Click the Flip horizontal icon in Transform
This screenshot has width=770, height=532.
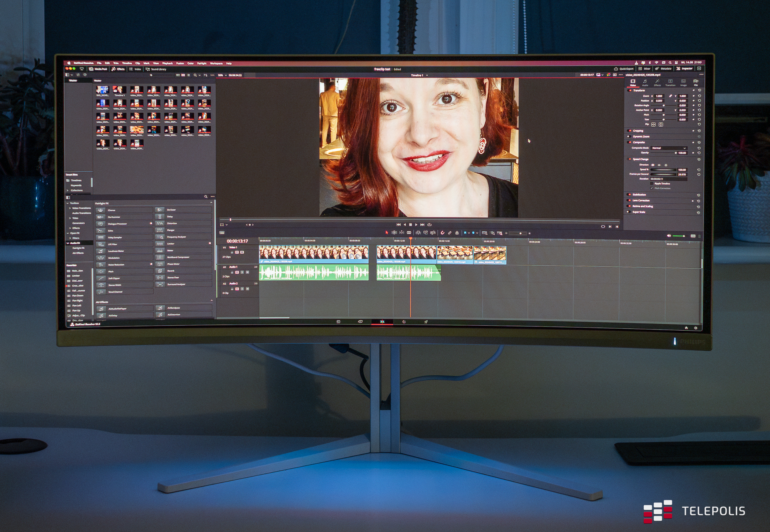pos(653,124)
